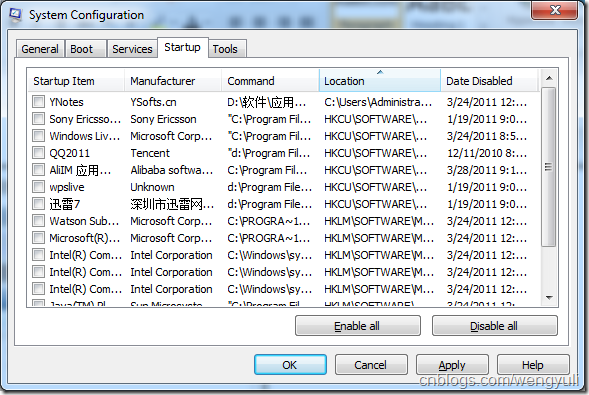Confirm with the OK button

(x=290, y=365)
